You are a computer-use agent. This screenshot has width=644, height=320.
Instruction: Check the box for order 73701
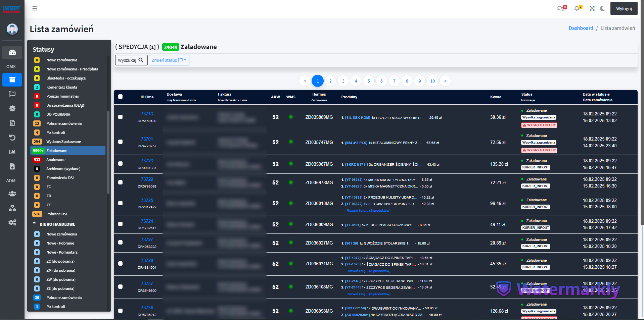[x=120, y=142]
